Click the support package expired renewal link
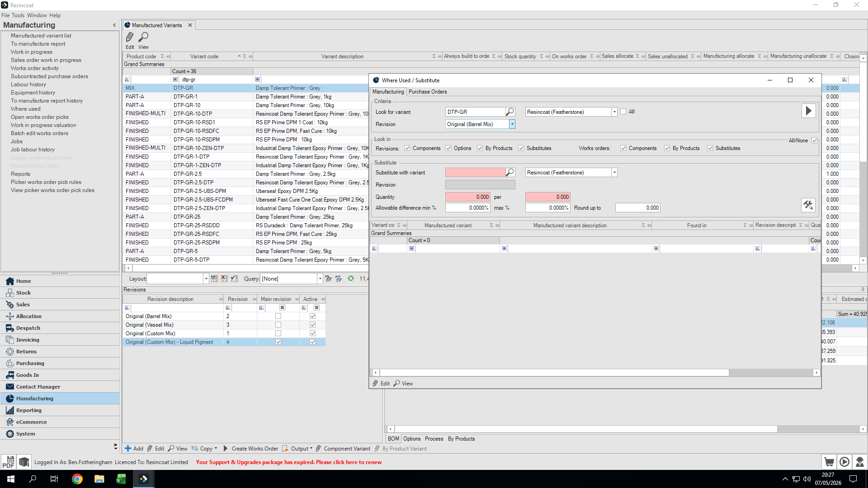 289,462
